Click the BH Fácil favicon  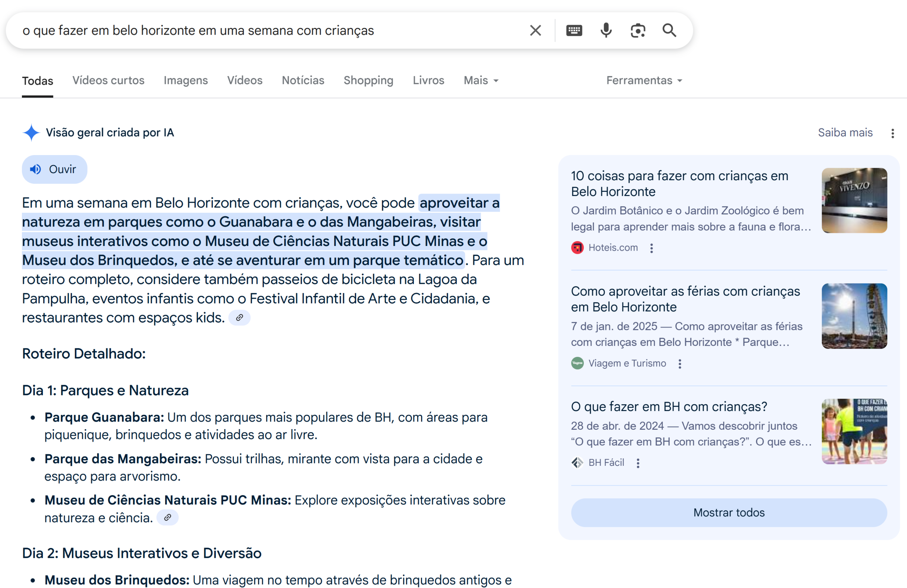[578, 463]
